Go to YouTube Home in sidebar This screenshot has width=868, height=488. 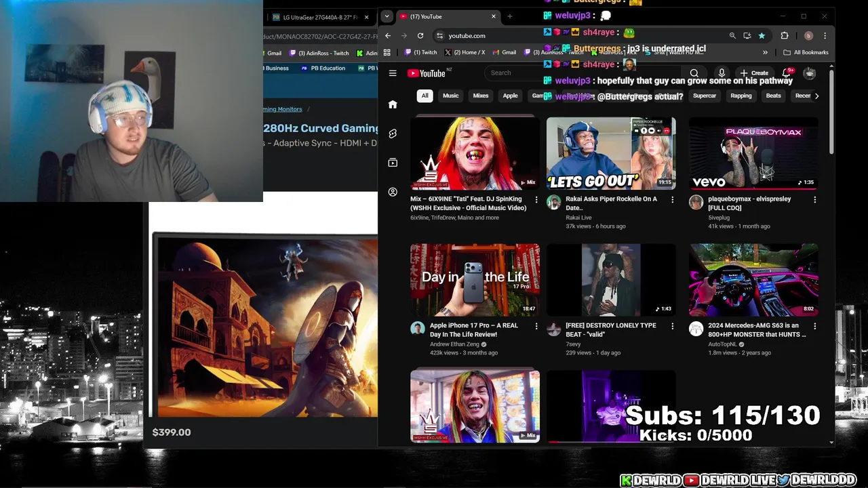click(x=393, y=104)
